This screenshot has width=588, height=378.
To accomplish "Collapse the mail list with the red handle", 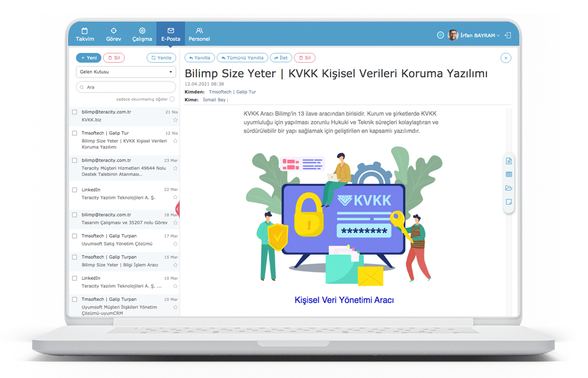I will 177,209.
